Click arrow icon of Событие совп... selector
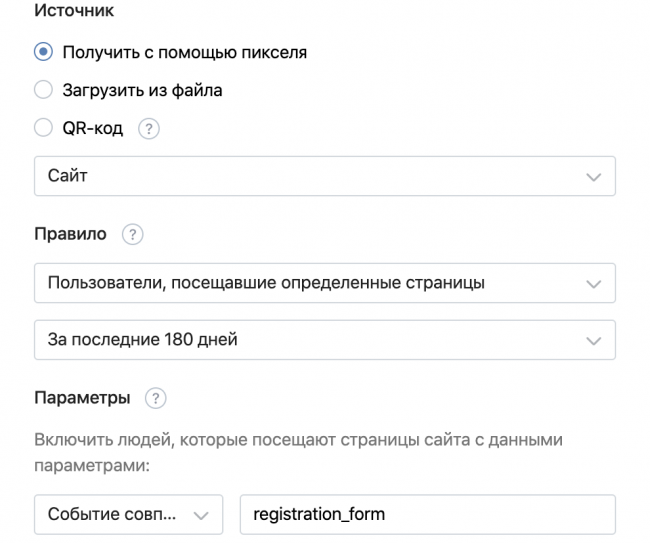Screen dimensions: 650x543 pos(200,515)
